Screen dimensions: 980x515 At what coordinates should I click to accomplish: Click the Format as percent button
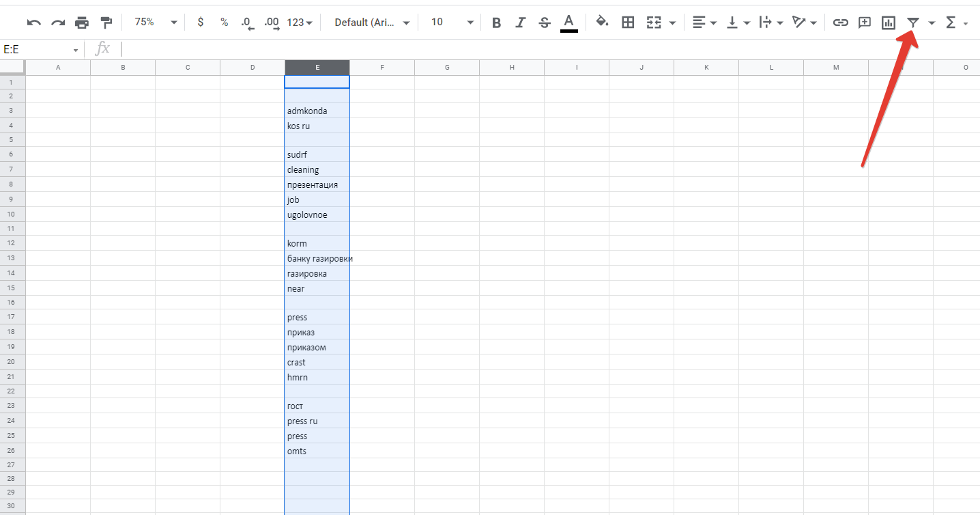click(224, 23)
